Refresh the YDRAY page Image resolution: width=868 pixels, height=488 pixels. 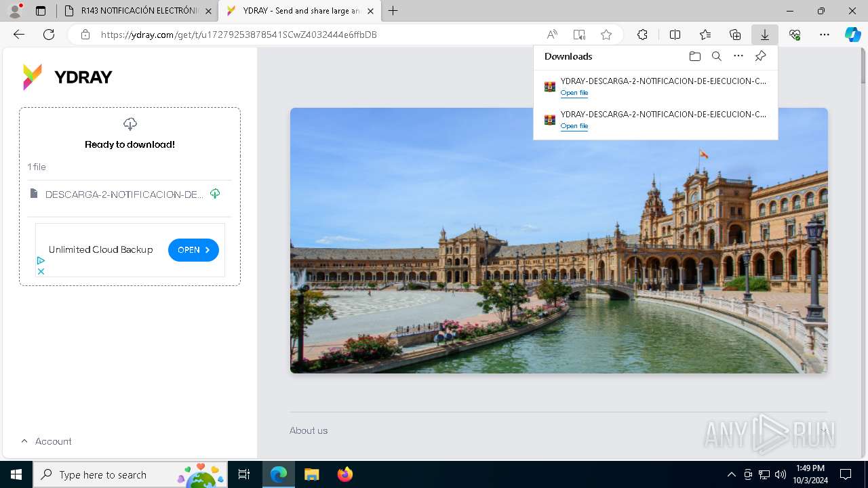coord(49,35)
